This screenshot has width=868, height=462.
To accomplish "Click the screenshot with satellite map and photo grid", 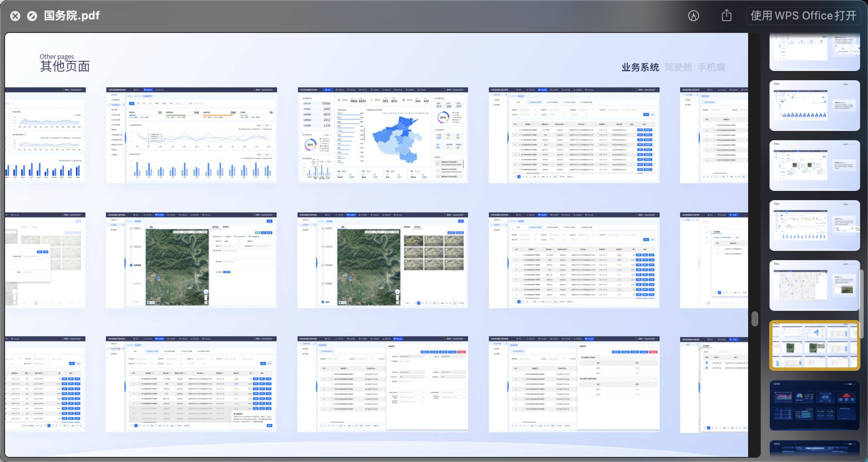I will [383, 260].
